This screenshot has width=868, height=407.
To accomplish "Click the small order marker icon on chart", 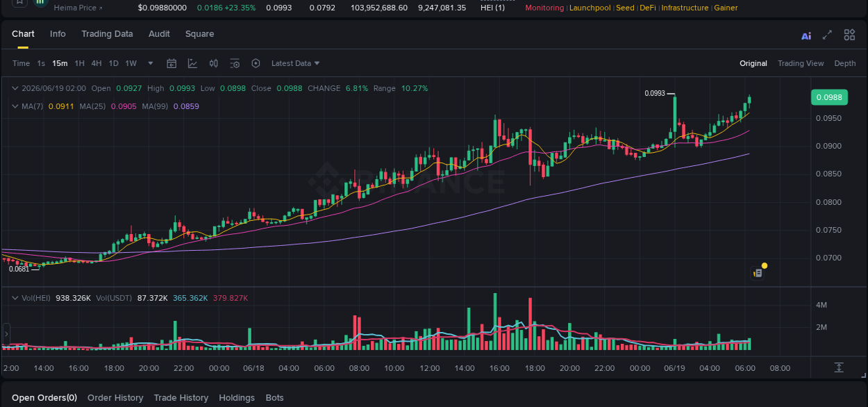I will [x=758, y=274].
